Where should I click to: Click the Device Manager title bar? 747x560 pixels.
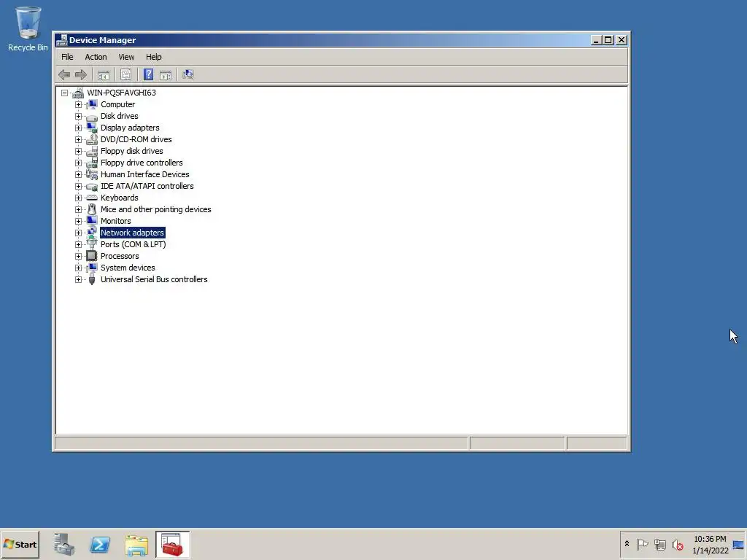click(324, 40)
